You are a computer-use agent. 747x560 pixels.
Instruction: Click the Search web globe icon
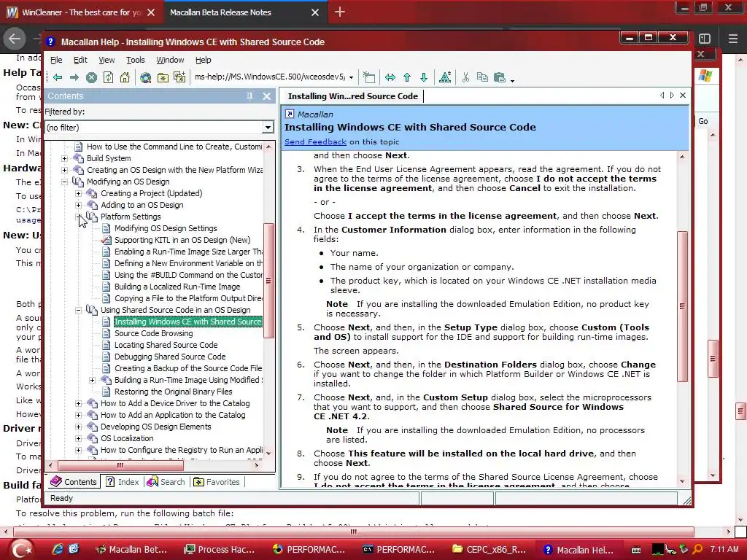click(x=145, y=77)
